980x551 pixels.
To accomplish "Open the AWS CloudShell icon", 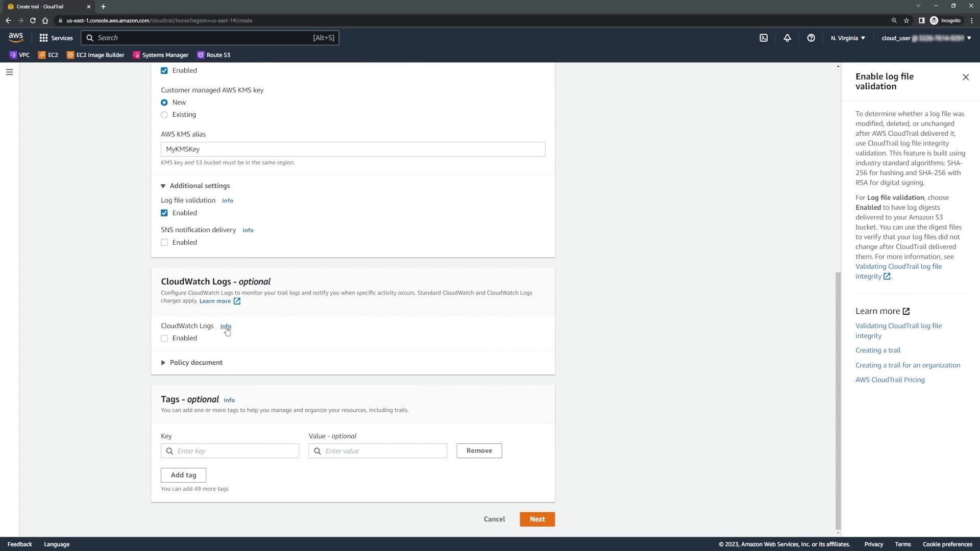I will point(764,38).
